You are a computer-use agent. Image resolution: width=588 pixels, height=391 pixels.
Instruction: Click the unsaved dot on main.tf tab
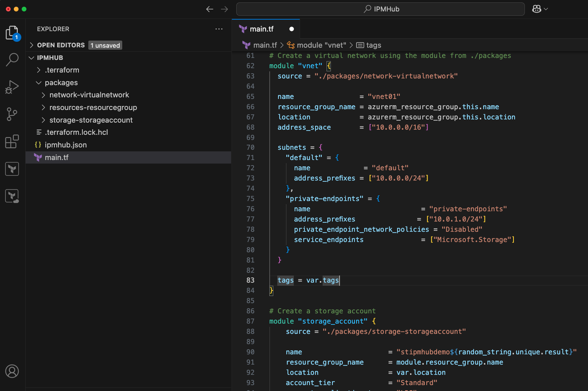coord(291,29)
